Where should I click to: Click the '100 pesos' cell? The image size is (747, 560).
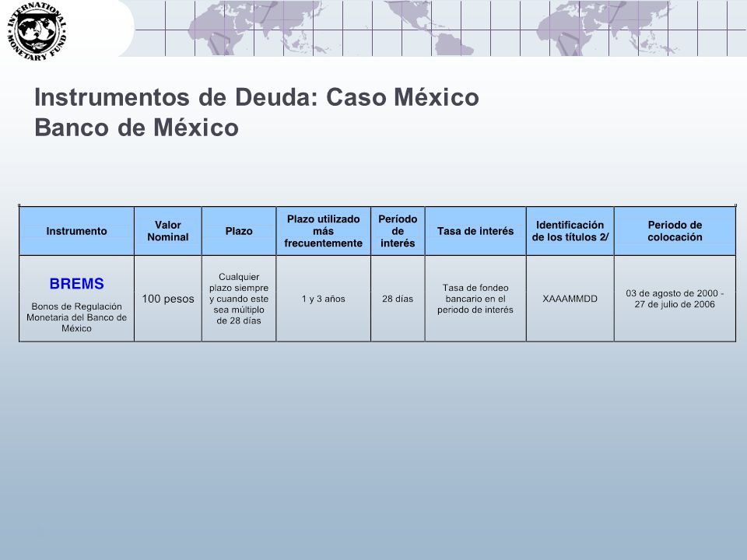point(168,299)
